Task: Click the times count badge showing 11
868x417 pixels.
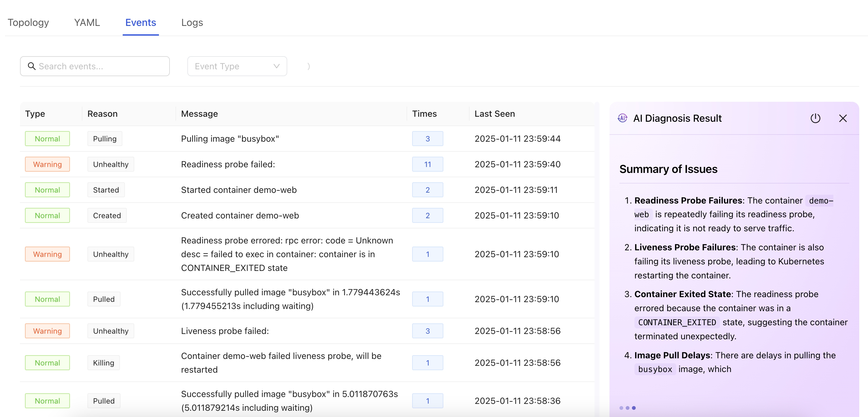Action: pyautogui.click(x=427, y=164)
